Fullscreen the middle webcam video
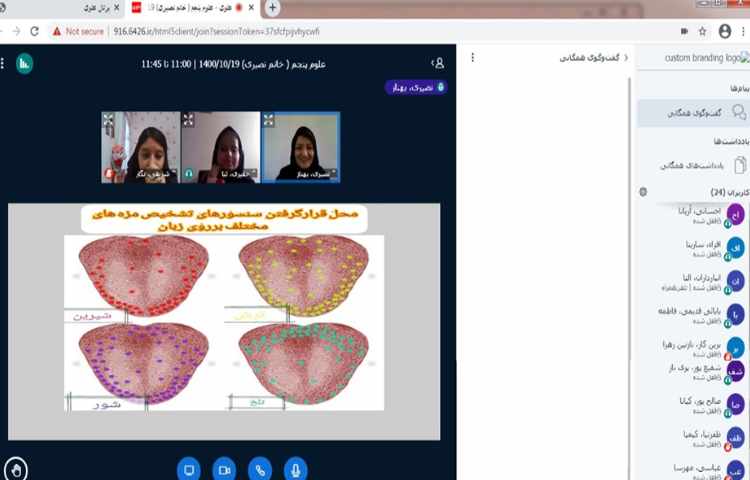750x480 pixels. 188,119
